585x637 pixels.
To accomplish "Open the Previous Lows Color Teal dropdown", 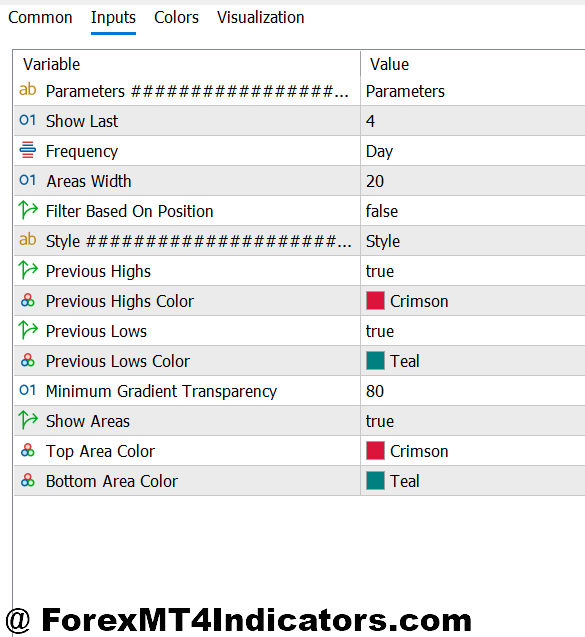I will coord(473,361).
